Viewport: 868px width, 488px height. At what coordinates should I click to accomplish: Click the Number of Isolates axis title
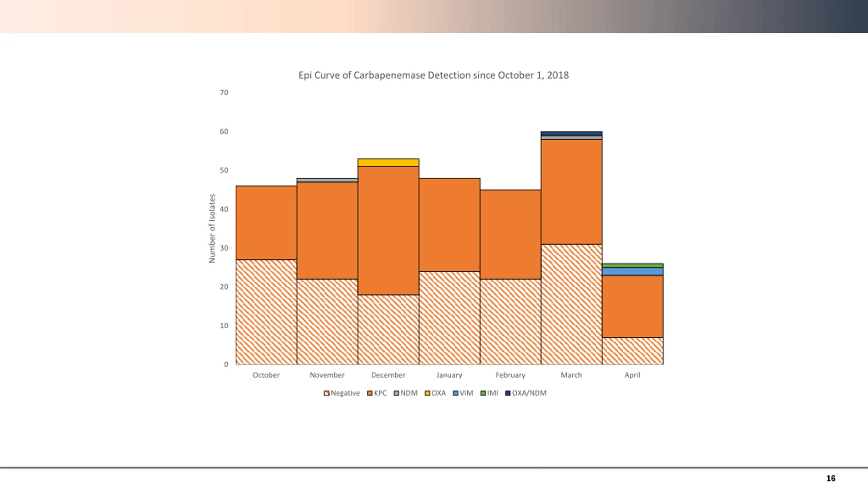212,228
